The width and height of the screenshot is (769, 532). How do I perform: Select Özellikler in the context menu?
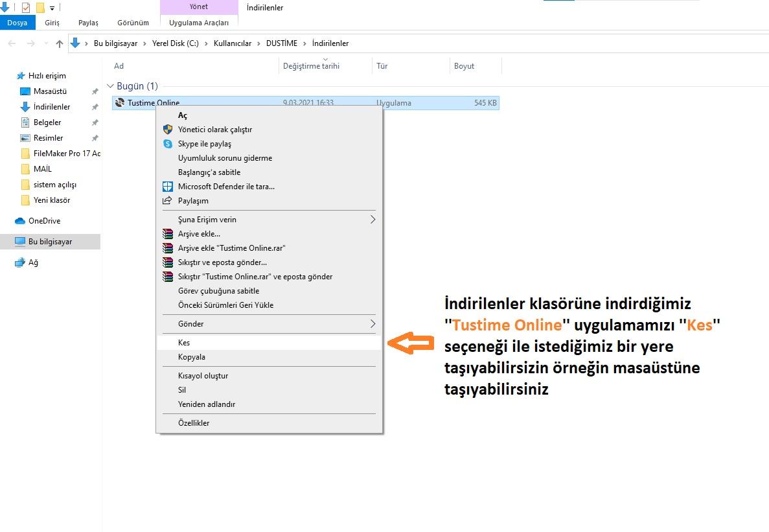269,422
